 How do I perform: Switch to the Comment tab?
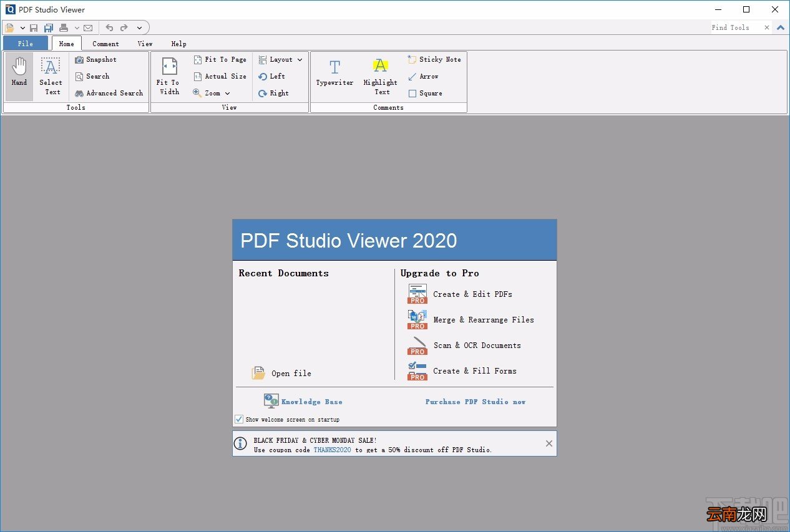click(105, 44)
